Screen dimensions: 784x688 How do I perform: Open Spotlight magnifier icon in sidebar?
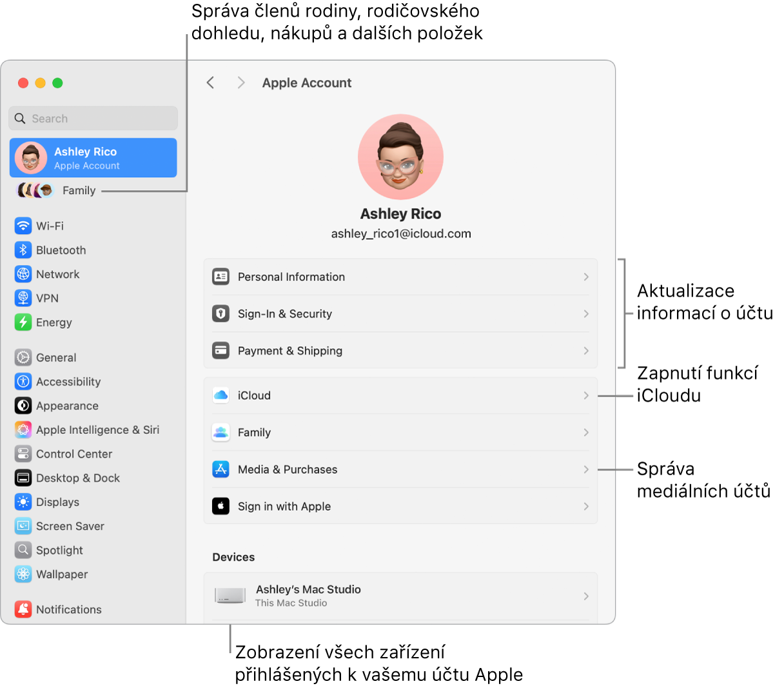click(23, 550)
